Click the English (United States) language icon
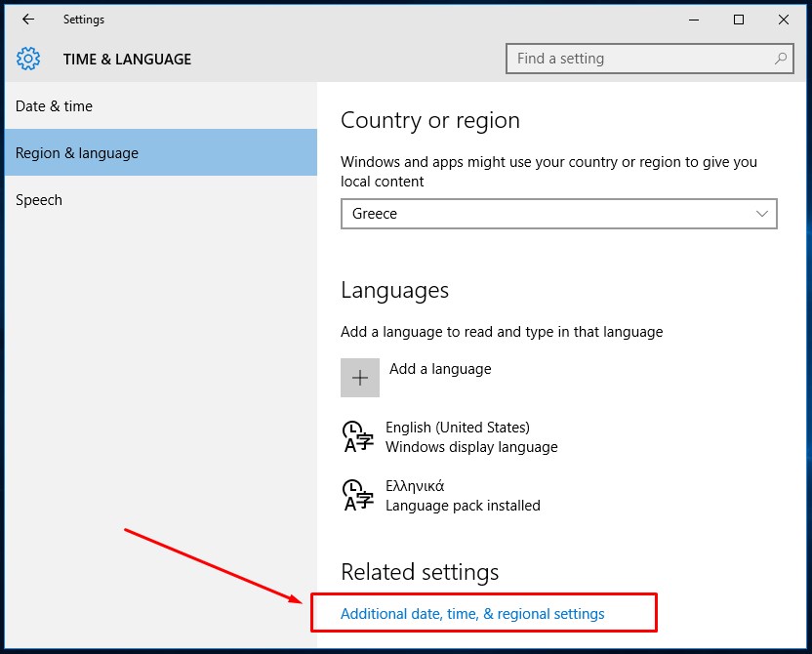The image size is (812, 654). [357, 436]
